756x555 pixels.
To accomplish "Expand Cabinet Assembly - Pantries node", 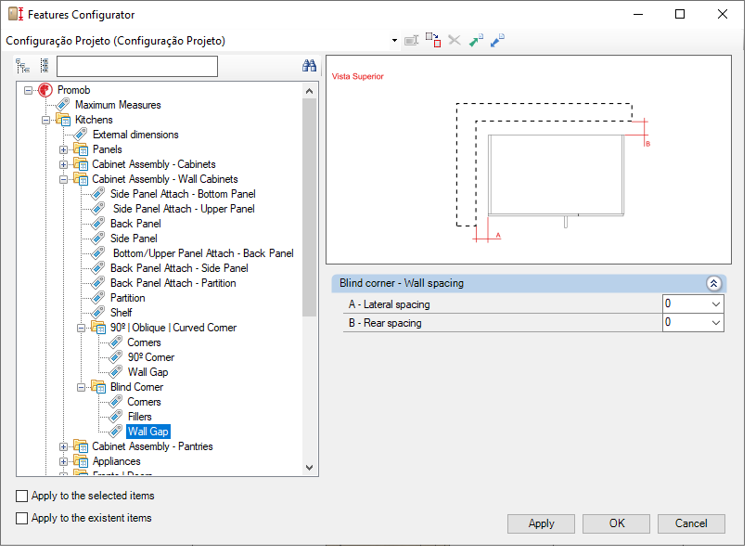I will coord(63,447).
